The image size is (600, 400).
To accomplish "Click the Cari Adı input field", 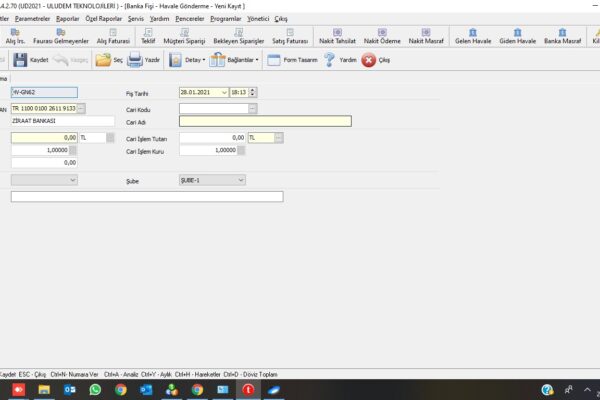I will coord(265,122).
